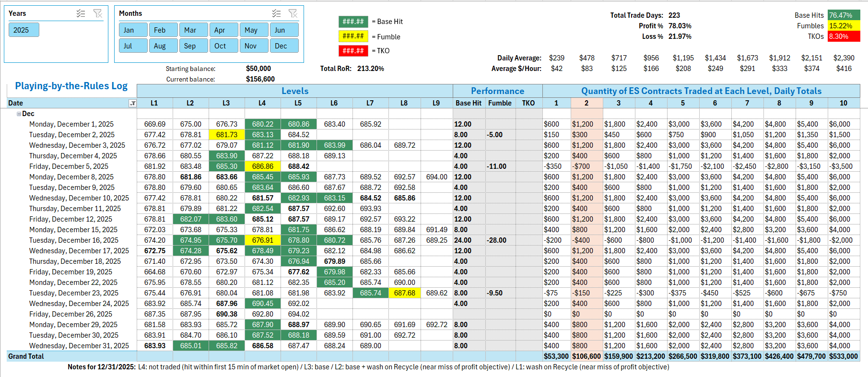Choose the Jun month slicer button
868x377 pixels.
point(284,30)
